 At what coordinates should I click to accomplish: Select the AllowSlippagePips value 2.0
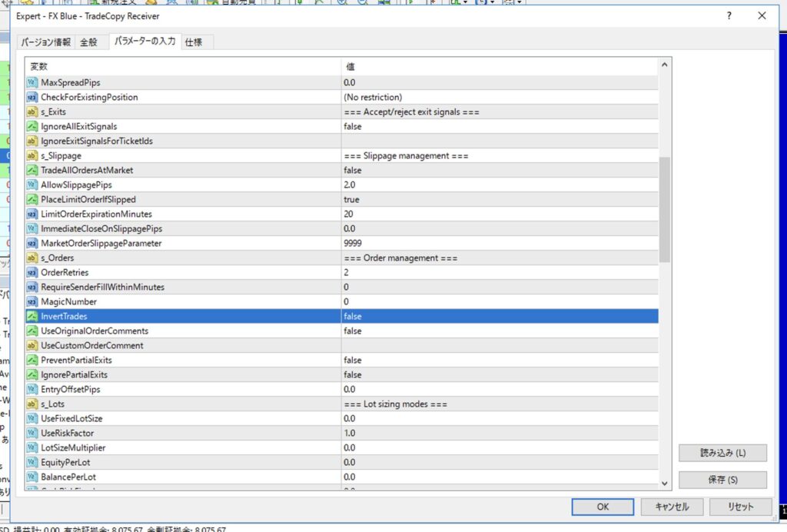(500, 185)
